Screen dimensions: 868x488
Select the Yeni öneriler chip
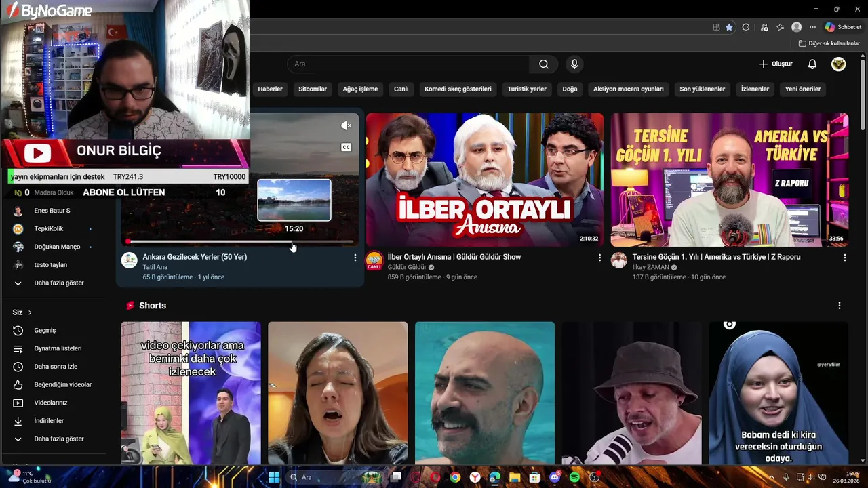pyautogui.click(x=803, y=89)
